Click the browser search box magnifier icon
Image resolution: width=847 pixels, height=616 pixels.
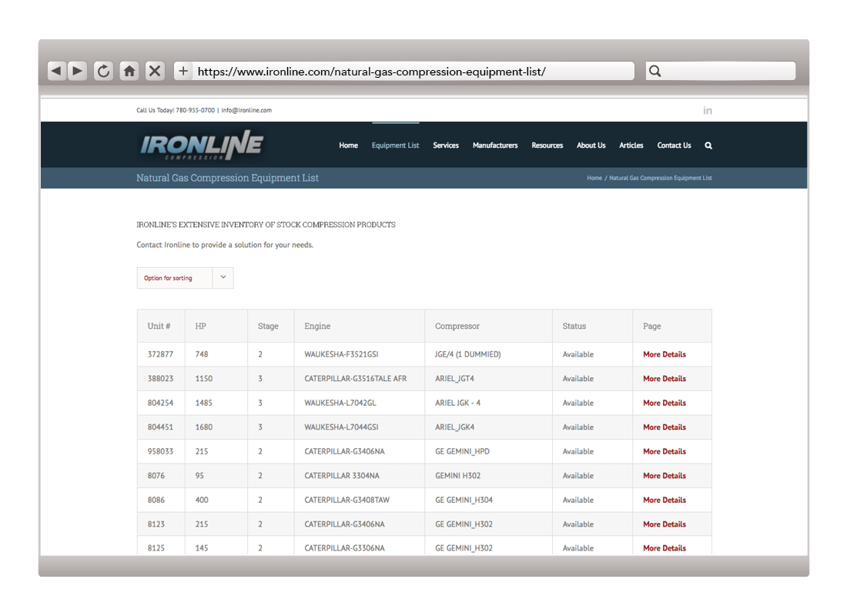654,71
